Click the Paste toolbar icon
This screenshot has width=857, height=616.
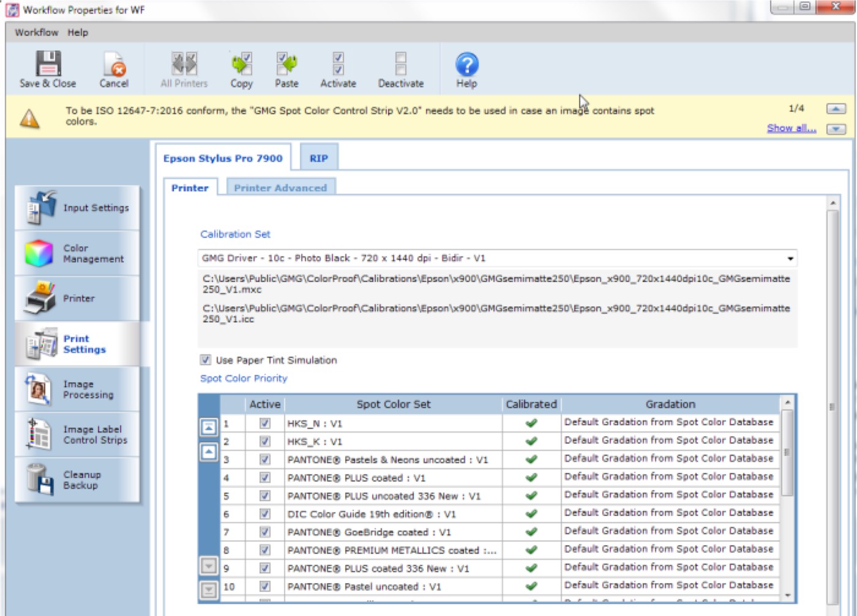click(x=286, y=70)
